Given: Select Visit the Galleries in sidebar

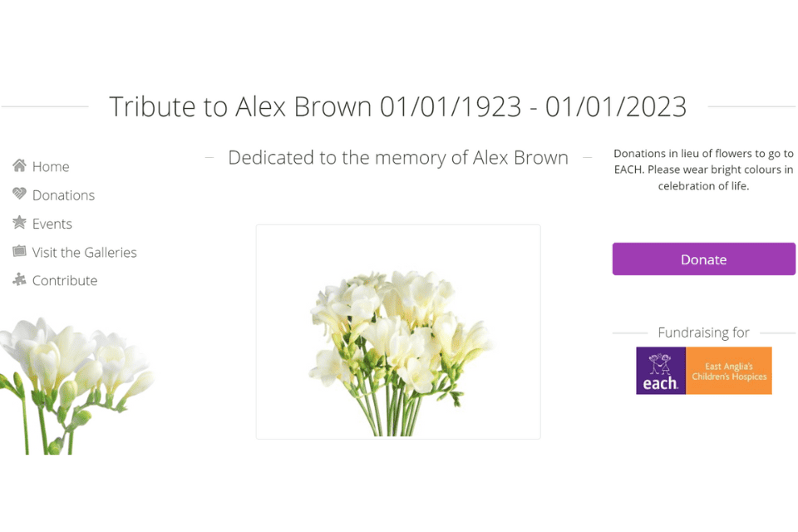Looking at the screenshot, I should (84, 252).
